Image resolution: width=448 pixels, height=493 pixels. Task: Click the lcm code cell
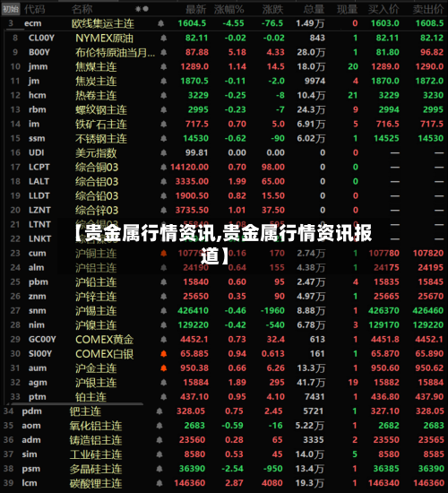30,483
